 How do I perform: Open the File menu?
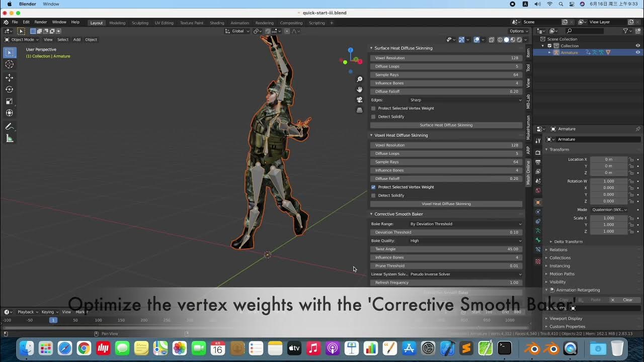click(x=15, y=22)
